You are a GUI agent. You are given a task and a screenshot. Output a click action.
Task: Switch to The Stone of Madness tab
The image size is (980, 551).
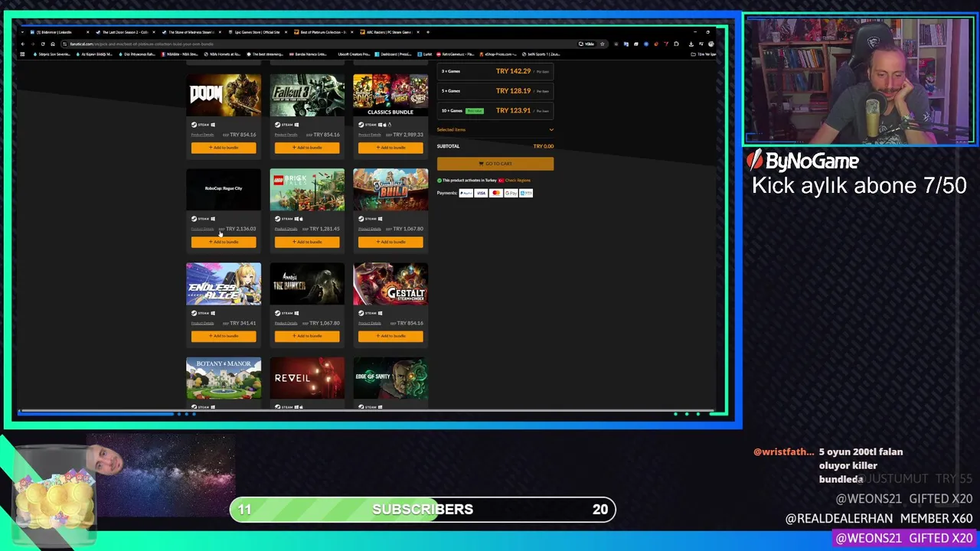190,32
